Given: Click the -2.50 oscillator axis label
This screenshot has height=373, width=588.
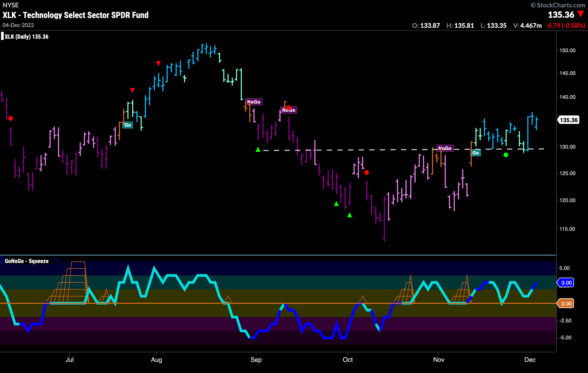Looking at the screenshot, I should (x=565, y=321).
